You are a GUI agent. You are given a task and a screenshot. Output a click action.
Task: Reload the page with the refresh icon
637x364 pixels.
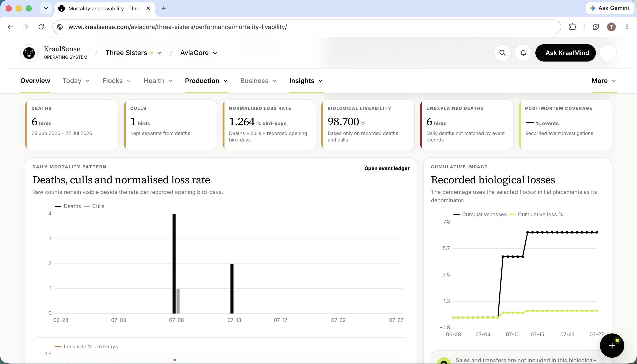tap(41, 27)
